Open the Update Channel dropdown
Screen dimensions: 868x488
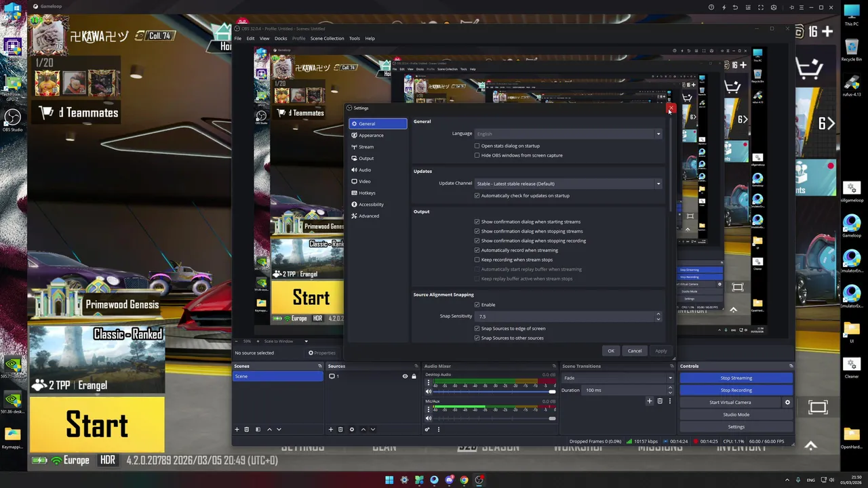(568, 184)
